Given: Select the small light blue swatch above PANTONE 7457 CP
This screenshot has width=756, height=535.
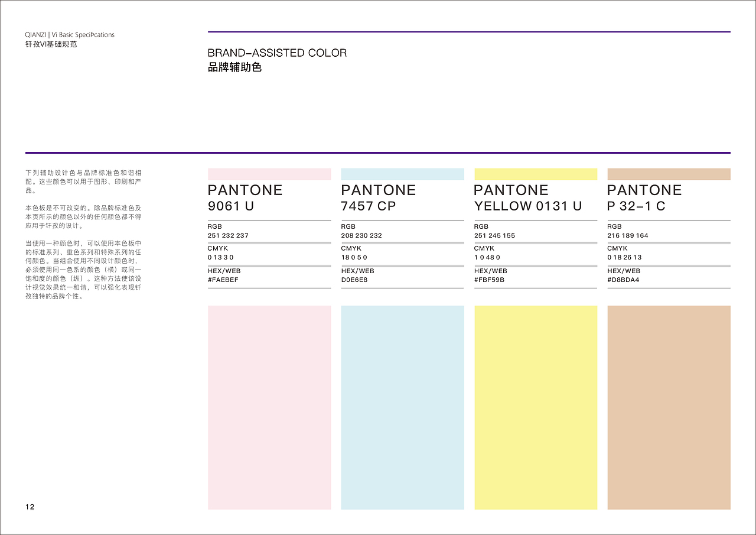Looking at the screenshot, I should [403, 174].
